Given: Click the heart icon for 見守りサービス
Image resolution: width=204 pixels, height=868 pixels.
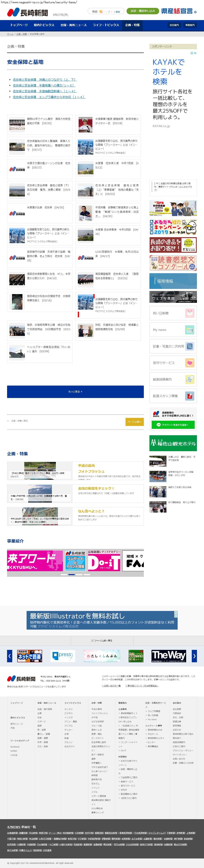Looking at the screenshot, I should pos(189,363).
